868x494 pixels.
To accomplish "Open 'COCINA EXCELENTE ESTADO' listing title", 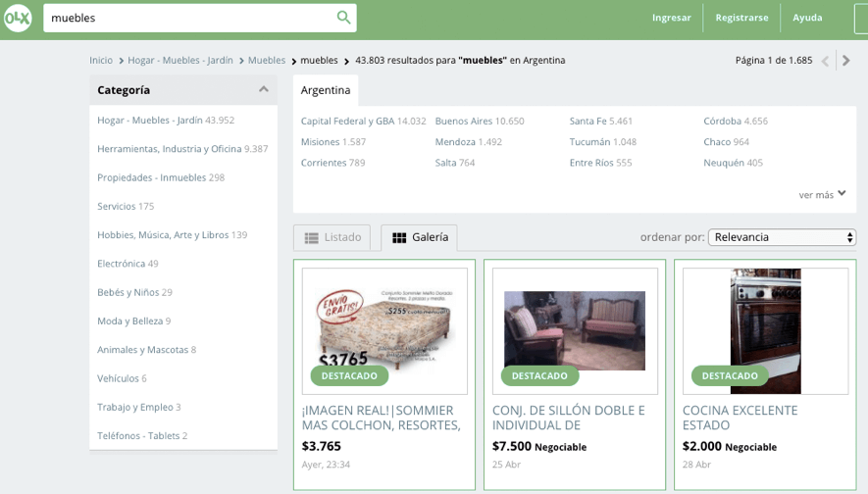I will pyautogui.click(x=740, y=418).
